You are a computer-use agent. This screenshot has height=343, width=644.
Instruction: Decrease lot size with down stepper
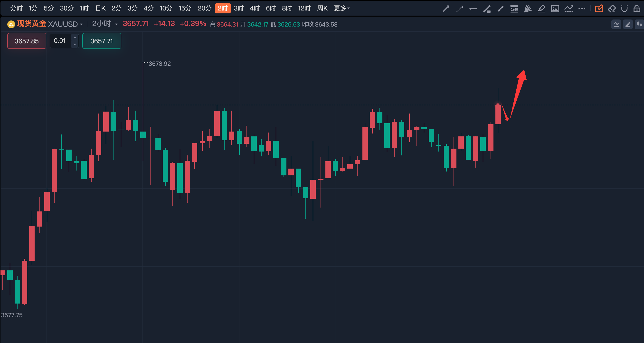(75, 45)
